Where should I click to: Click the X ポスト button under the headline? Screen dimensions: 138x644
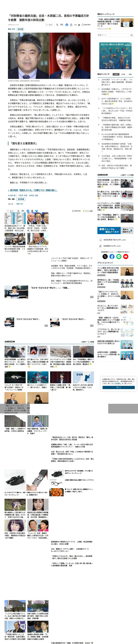(x=50, y=25)
